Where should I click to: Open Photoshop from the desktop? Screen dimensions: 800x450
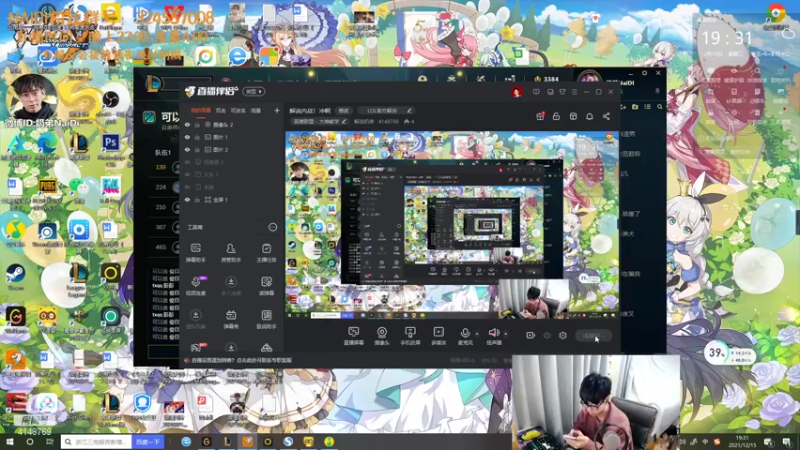[x=111, y=146]
